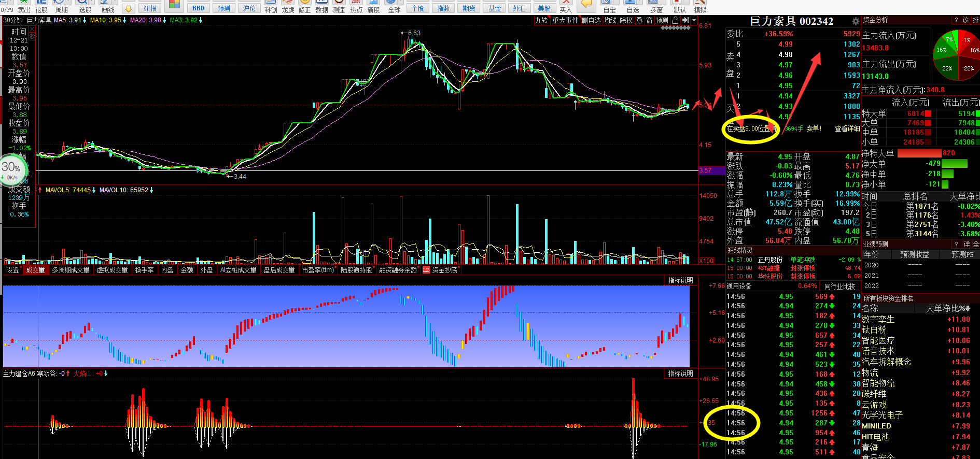Open the 选股 stock picker icon
This screenshot has width=980, height=459.
[85, 6]
